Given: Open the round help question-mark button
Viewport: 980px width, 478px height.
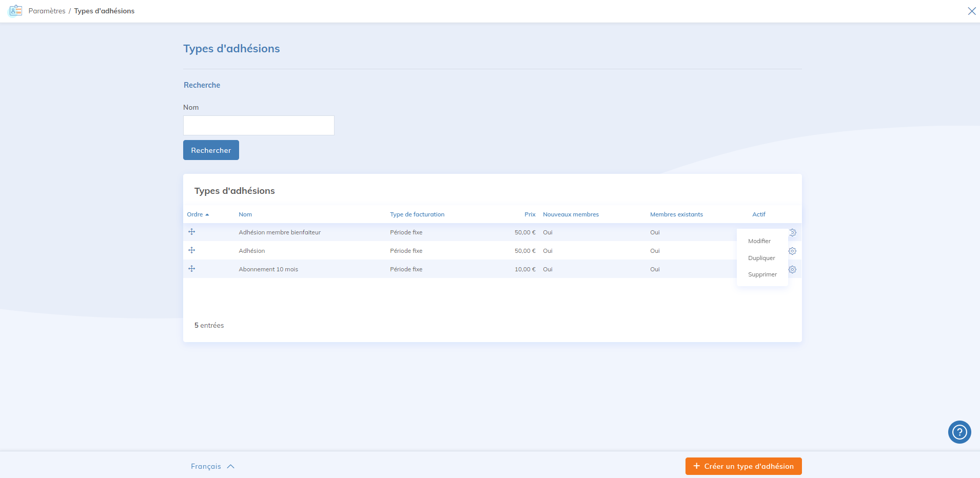Looking at the screenshot, I should coord(959,432).
